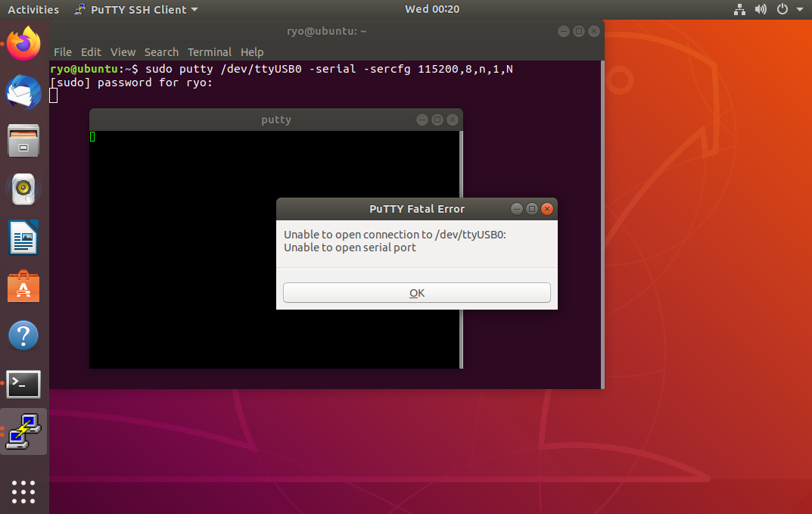The image size is (812, 514).
Task: Show applications grid
Action: coord(23,491)
